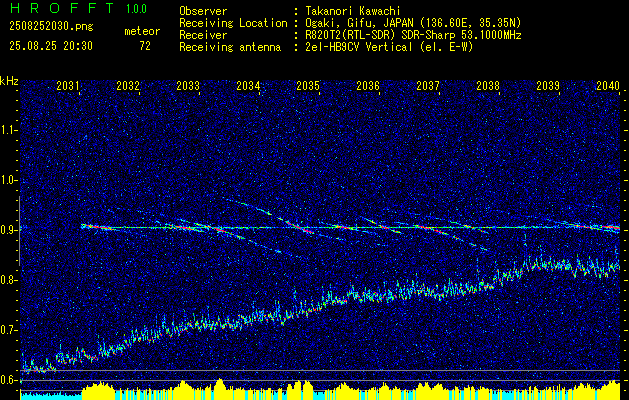The image size is (629, 400).
Task: Click the receiver text R820T2(RTL-SDR) SDR-Sharp 53.1000MHz
Action: (x=413, y=35)
